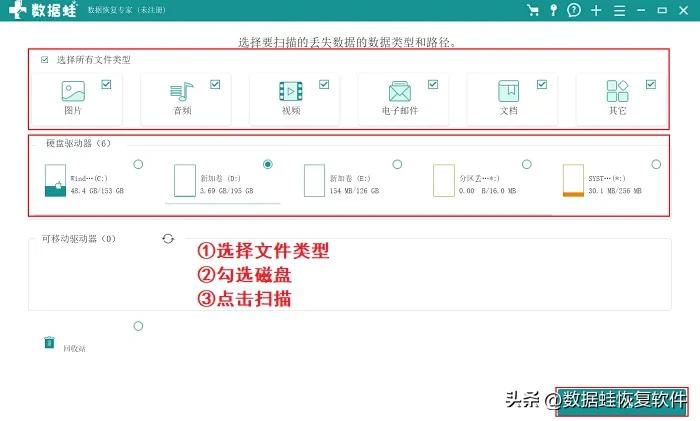Viewport: 700px width, 421px height.
Task: Click the 图片 picture type icon
Action: [73, 92]
